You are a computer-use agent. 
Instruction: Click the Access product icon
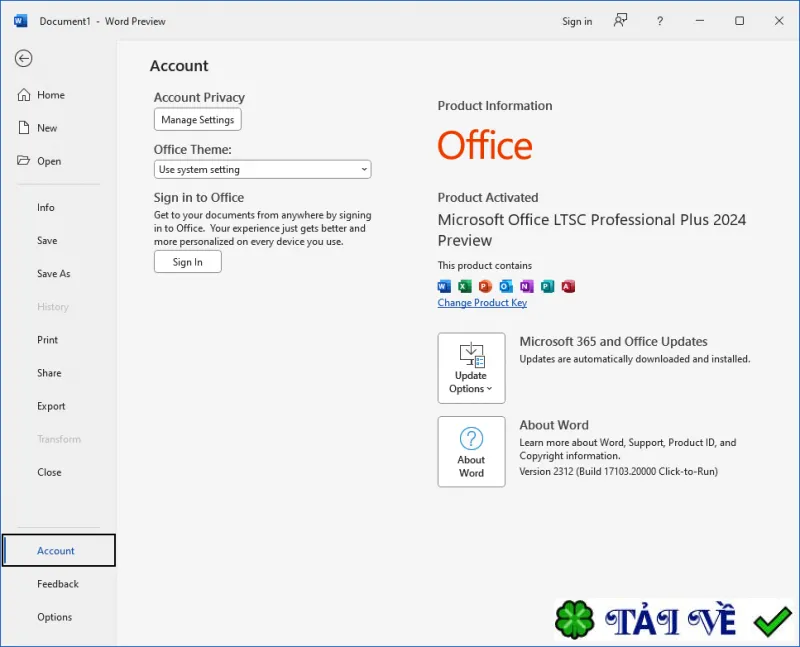pos(568,286)
